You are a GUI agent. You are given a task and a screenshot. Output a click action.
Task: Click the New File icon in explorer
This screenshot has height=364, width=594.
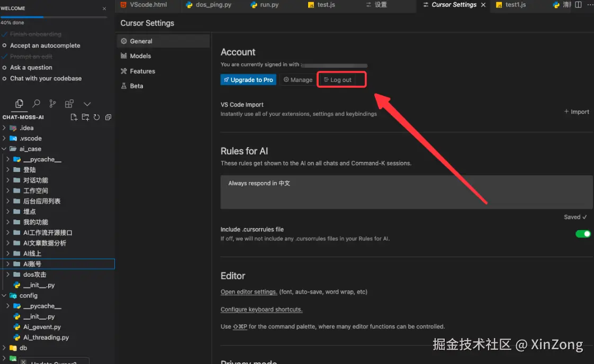click(x=74, y=117)
